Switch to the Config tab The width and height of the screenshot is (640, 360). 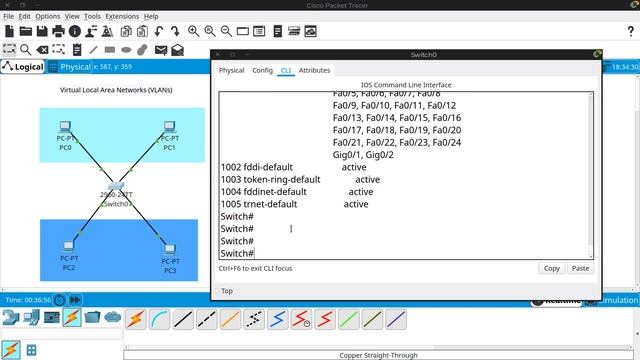pyautogui.click(x=262, y=70)
